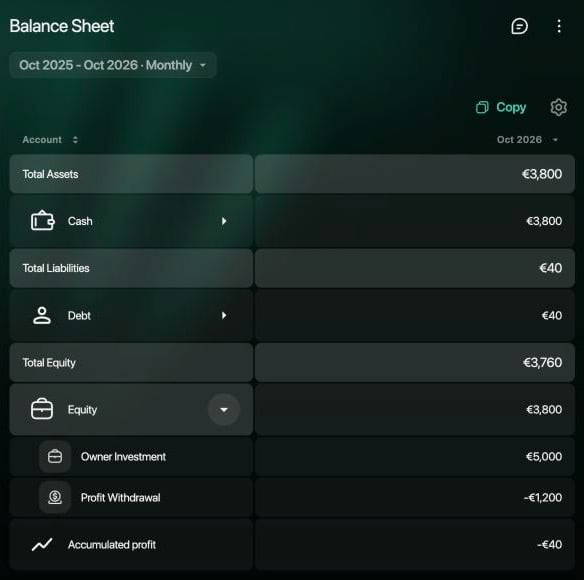This screenshot has height=580, width=584.
Task: Collapse the Equity row
Action: pos(224,410)
